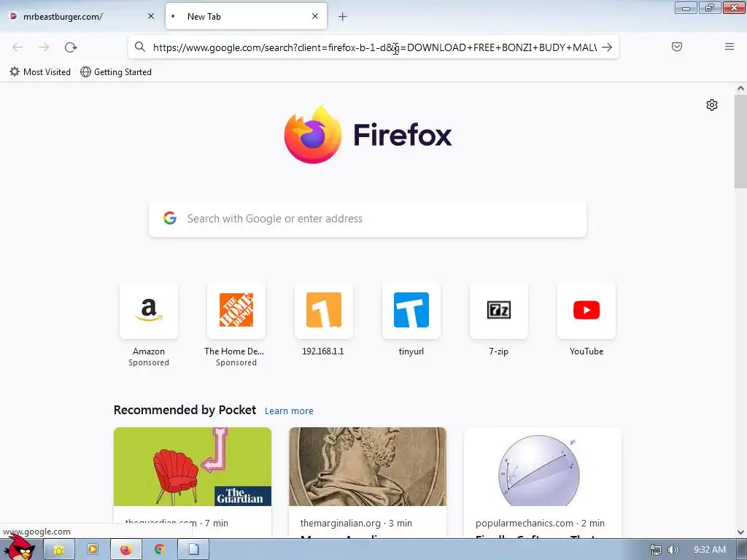Screen dimensions: 747x560
Task: Select Firefox in the taskbar
Action: point(125,550)
